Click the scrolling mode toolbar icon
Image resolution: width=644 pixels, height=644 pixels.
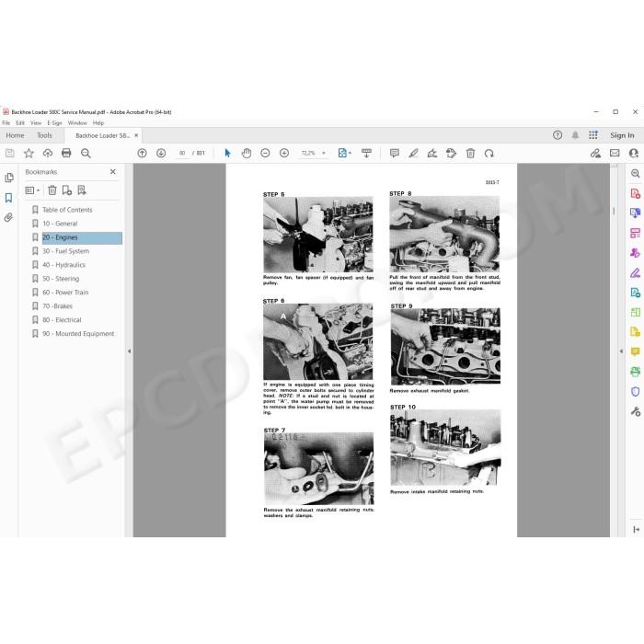[366, 154]
